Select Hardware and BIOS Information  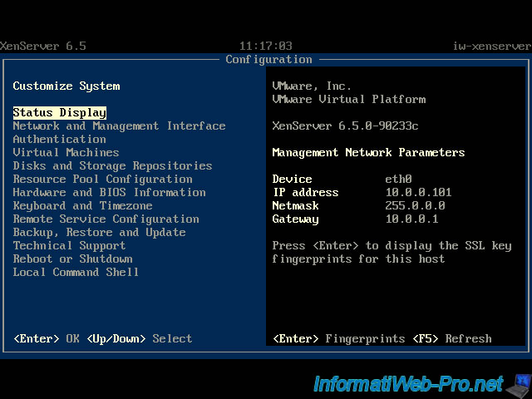click(109, 192)
